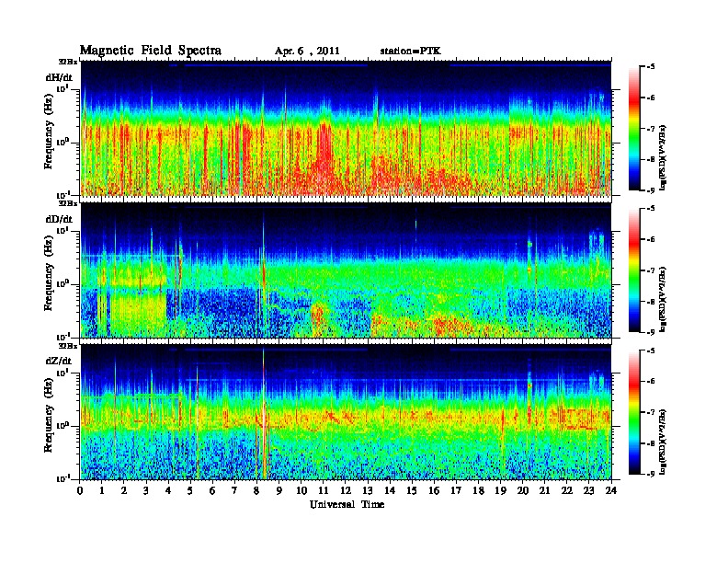The image size is (728, 563).
Task: Click hour 15 on the time axis
Action: [412, 490]
